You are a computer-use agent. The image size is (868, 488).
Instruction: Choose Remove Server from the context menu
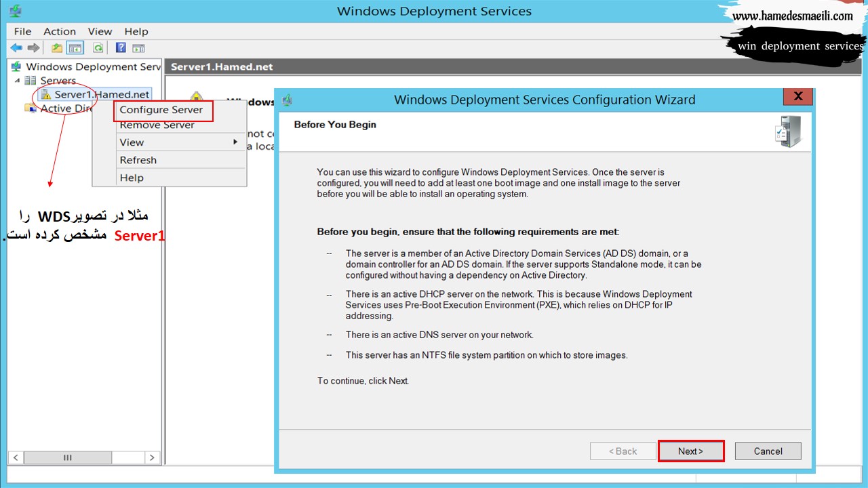point(157,125)
